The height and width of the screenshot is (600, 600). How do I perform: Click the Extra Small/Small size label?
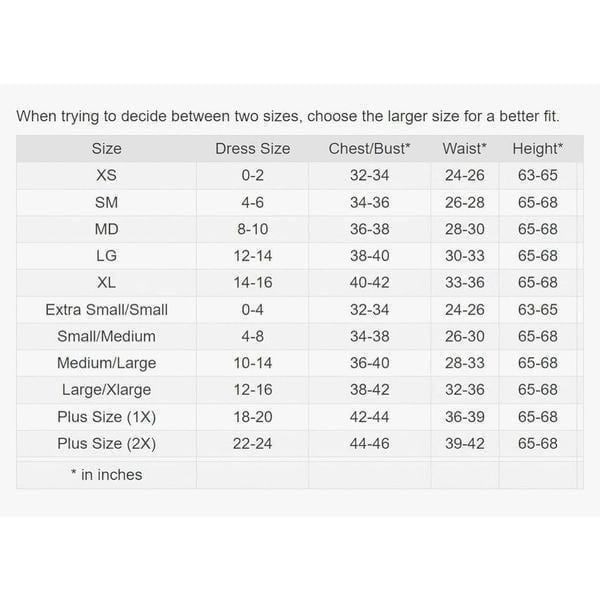[106, 310]
